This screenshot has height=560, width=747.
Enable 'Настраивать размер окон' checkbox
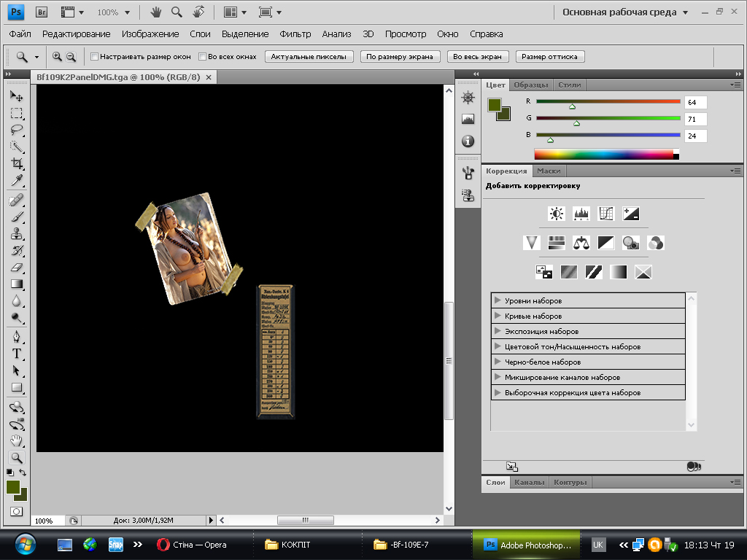click(x=94, y=56)
